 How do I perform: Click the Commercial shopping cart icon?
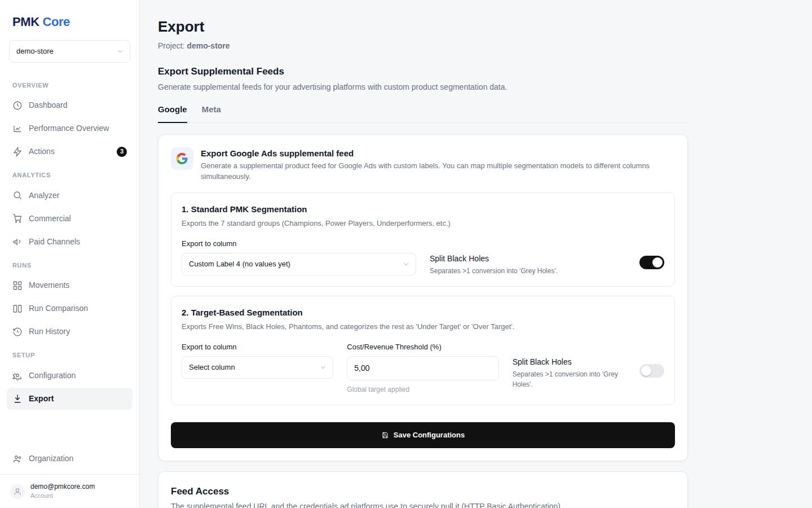17,219
